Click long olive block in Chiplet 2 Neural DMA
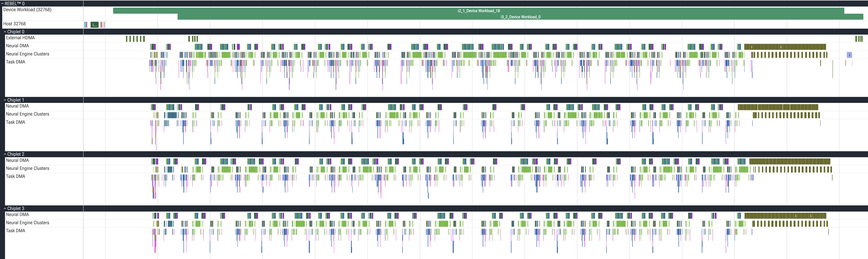Image resolution: width=868 pixels, height=259 pixels. (790, 162)
